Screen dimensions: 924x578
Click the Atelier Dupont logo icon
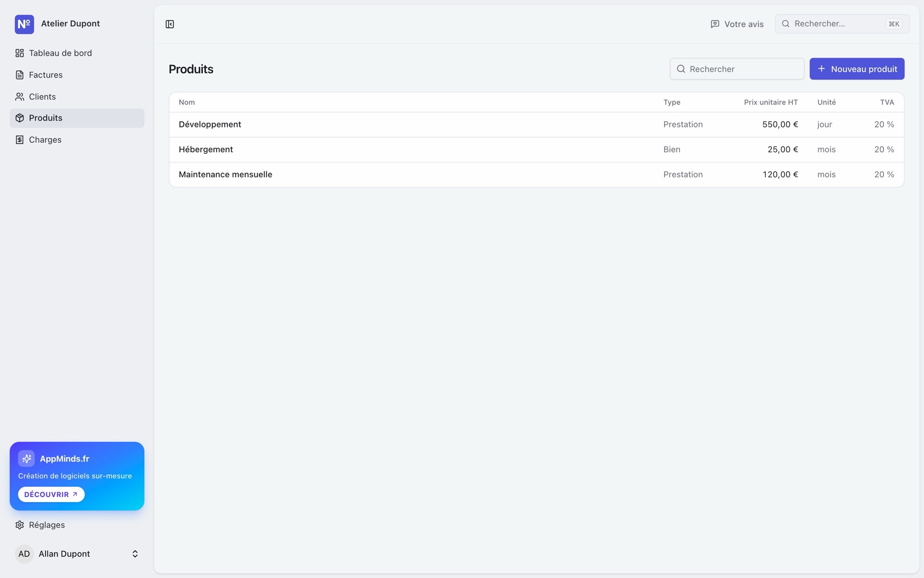tap(24, 24)
